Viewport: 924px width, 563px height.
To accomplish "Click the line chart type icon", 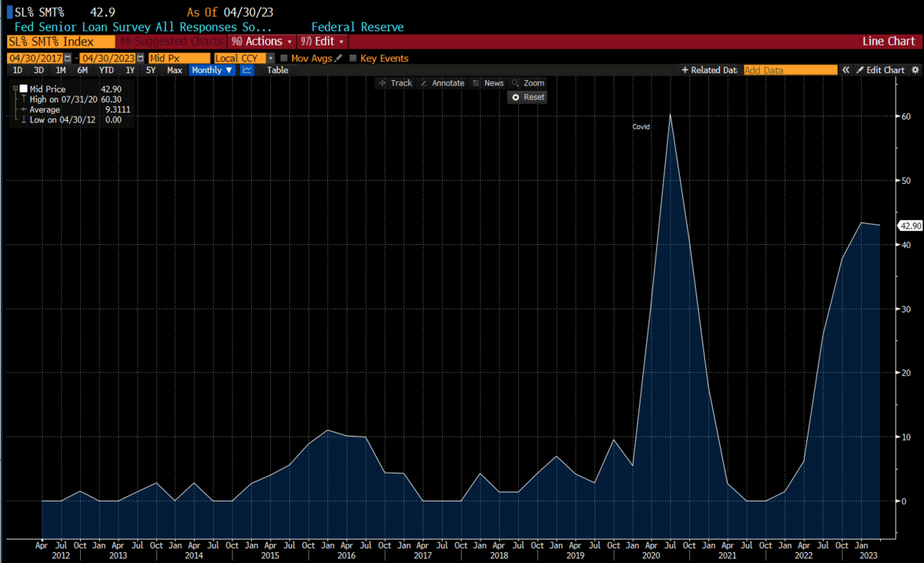I will (x=247, y=70).
